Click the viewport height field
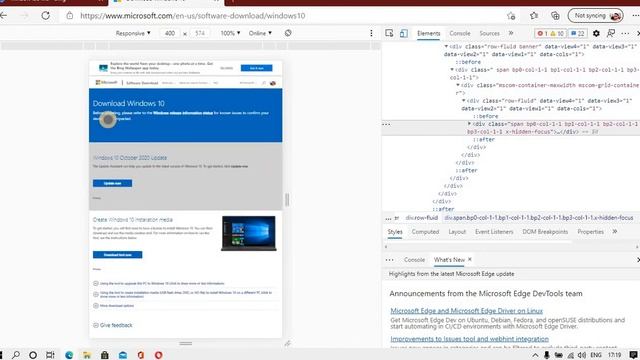The width and height of the screenshot is (640, 360). point(200,33)
